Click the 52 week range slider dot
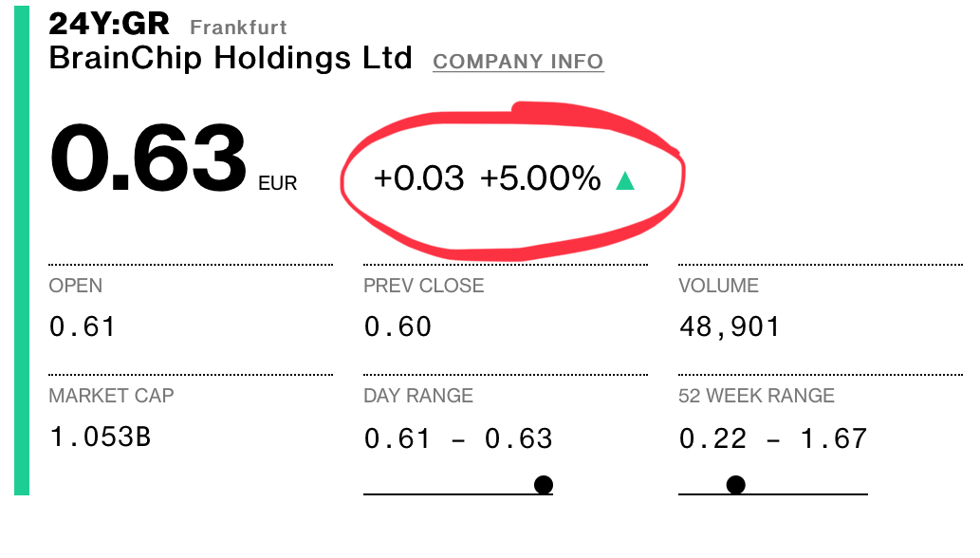Image resolution: width=980 pixels, height=558 pixels. 735,485
